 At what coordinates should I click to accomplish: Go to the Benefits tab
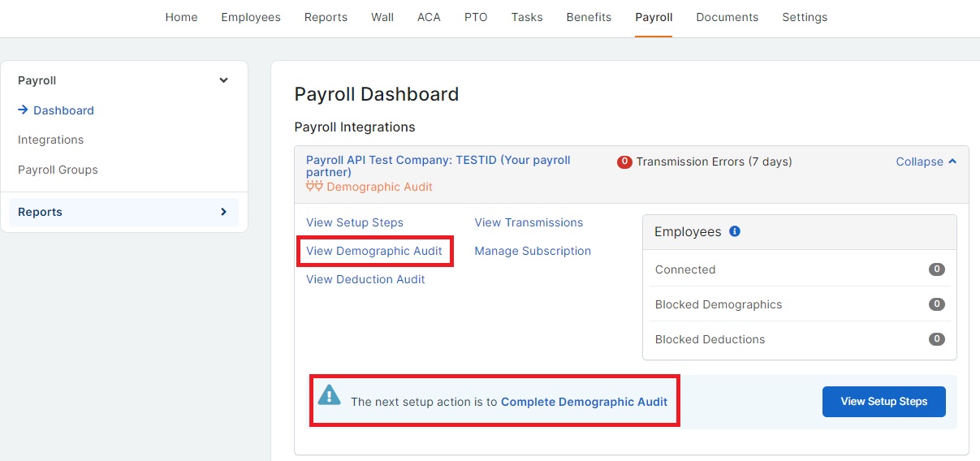589,17
